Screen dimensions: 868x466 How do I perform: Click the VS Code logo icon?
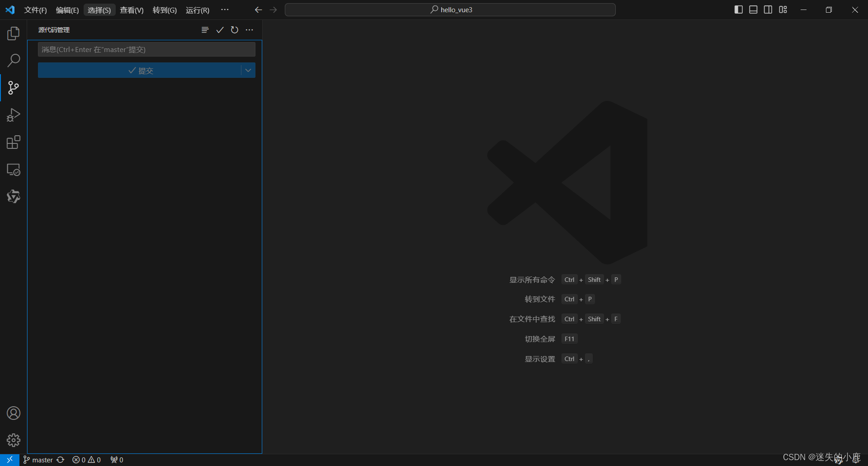(x=10, y=10)
